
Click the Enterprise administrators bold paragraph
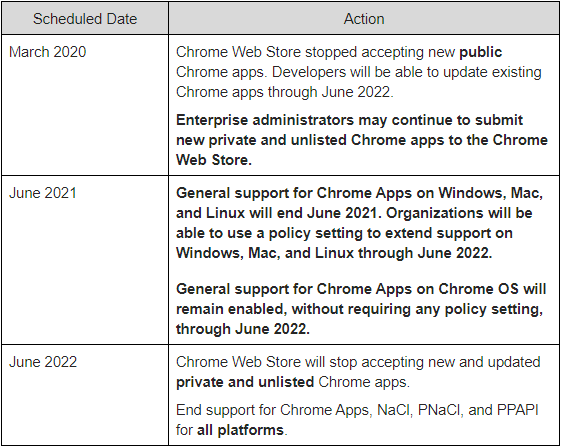tap(362, 140)
